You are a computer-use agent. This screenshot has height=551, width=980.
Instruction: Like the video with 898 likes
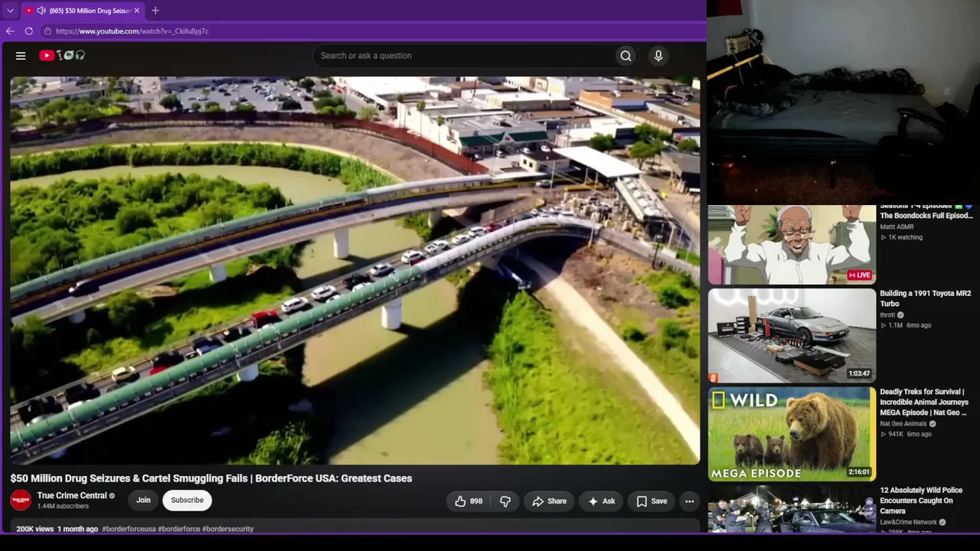point(469,501)
